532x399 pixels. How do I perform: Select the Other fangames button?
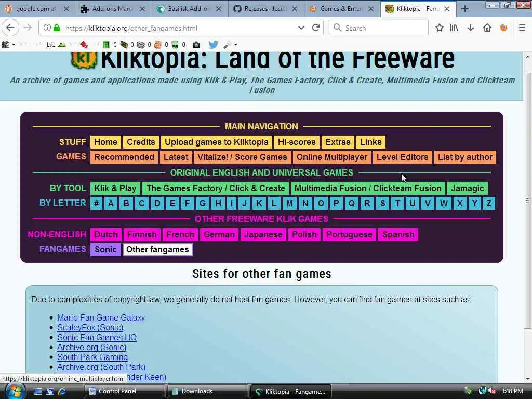(x=157, y=249)
